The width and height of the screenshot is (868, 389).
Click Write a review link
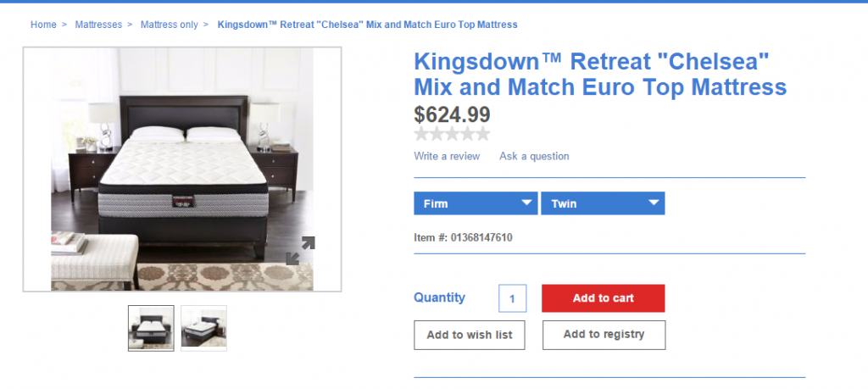click(447, 156)
